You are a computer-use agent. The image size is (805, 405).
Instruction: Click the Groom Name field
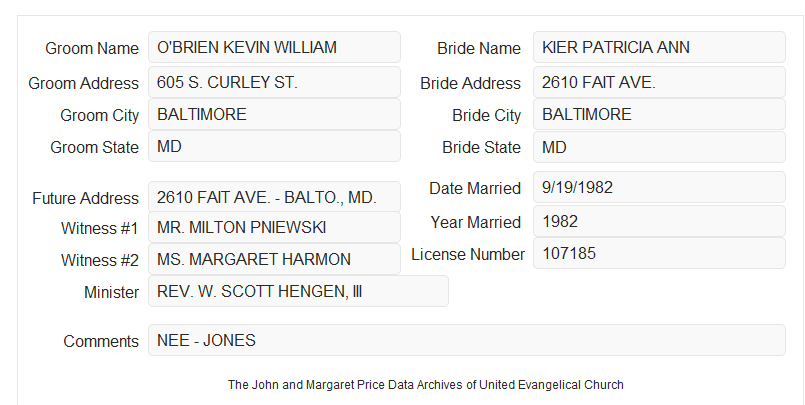click(274, 47)
